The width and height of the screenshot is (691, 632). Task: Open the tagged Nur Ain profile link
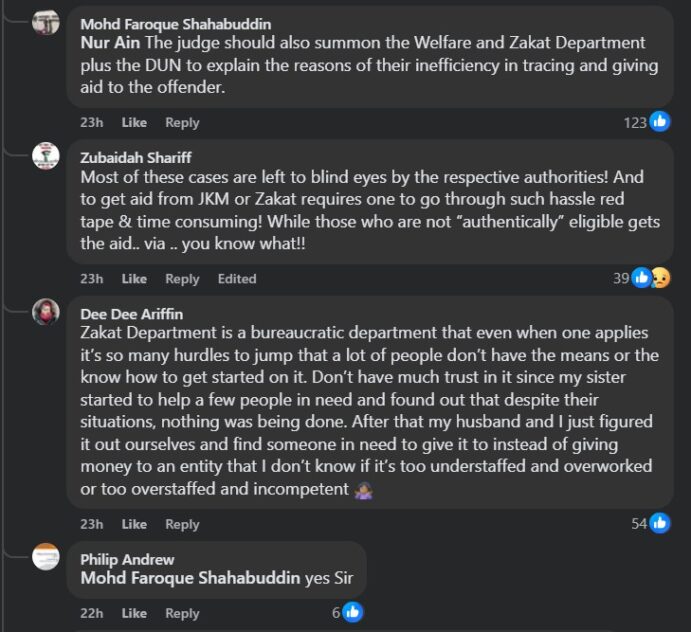pos(110,42)
